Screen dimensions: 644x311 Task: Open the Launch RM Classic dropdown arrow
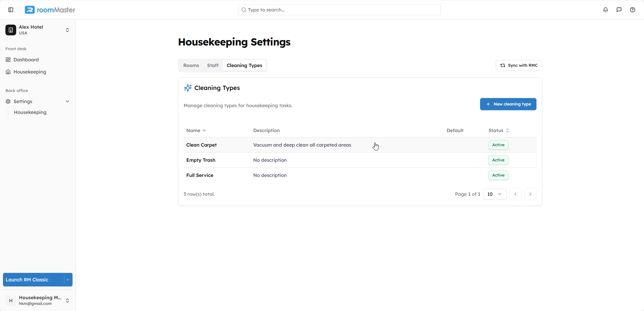point(68,280)
